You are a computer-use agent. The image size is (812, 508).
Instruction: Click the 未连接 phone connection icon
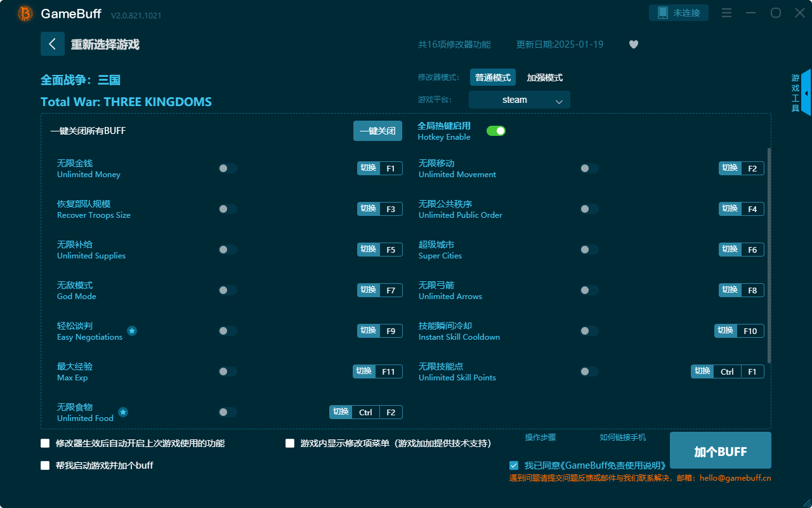(x=678, y=12)
